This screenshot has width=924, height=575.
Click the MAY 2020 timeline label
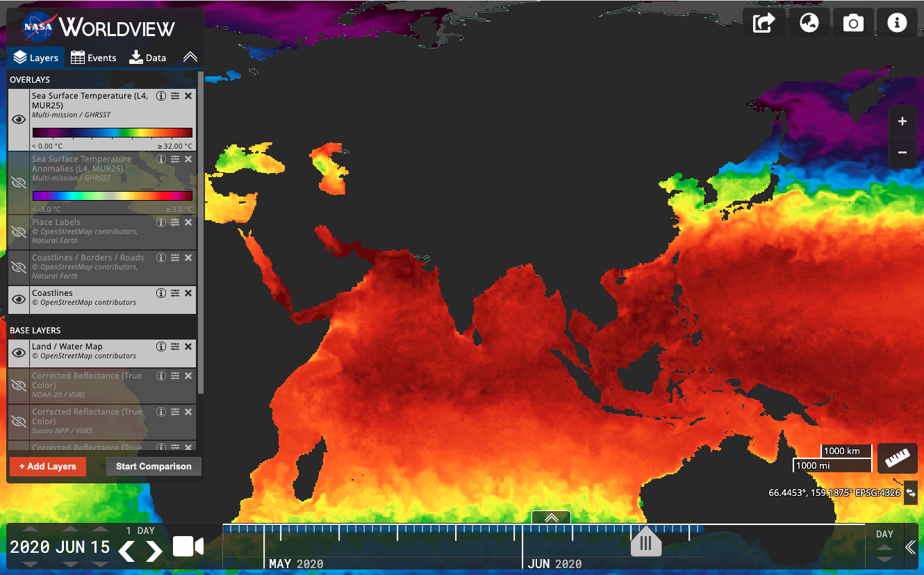(296, 564)
